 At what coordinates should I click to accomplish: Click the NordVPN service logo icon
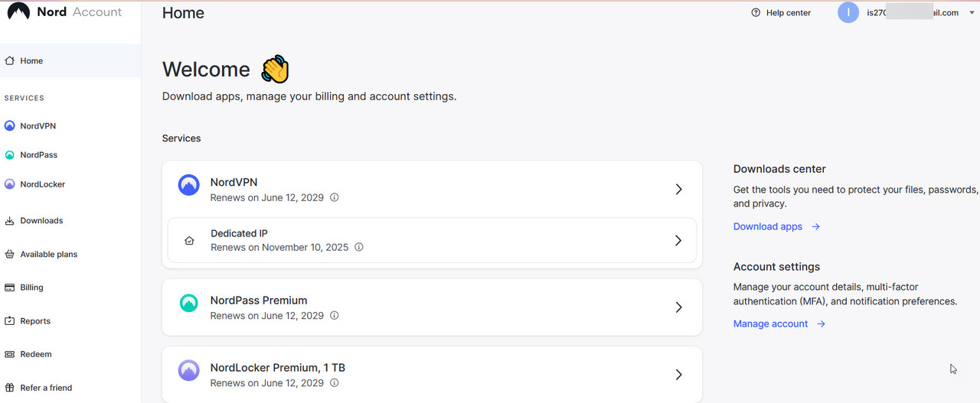click(x=189, y=185)
